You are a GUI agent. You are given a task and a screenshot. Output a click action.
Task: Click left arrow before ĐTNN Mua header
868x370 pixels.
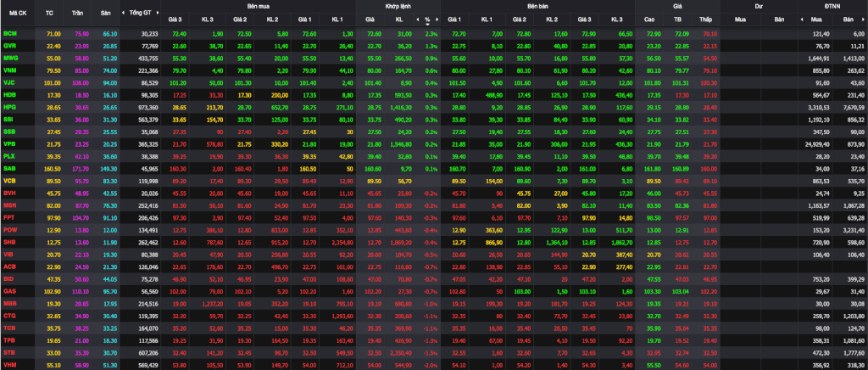point(802,20)
